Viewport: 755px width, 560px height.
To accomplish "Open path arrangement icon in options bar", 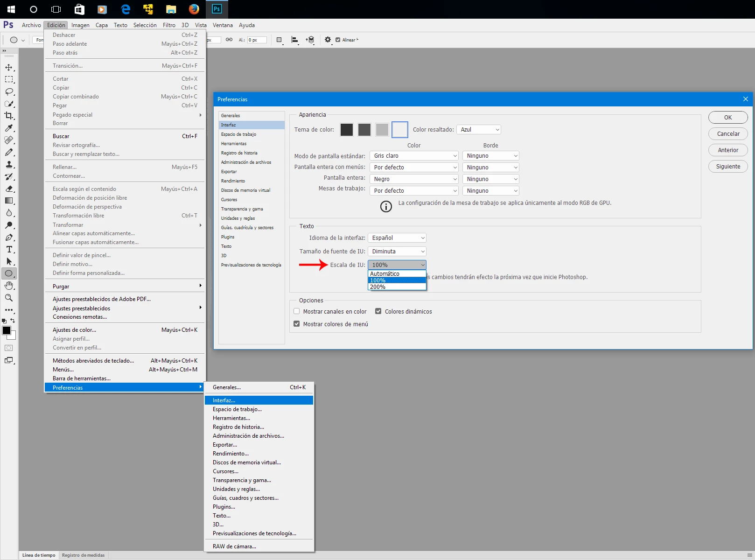I will pos(310,40).
